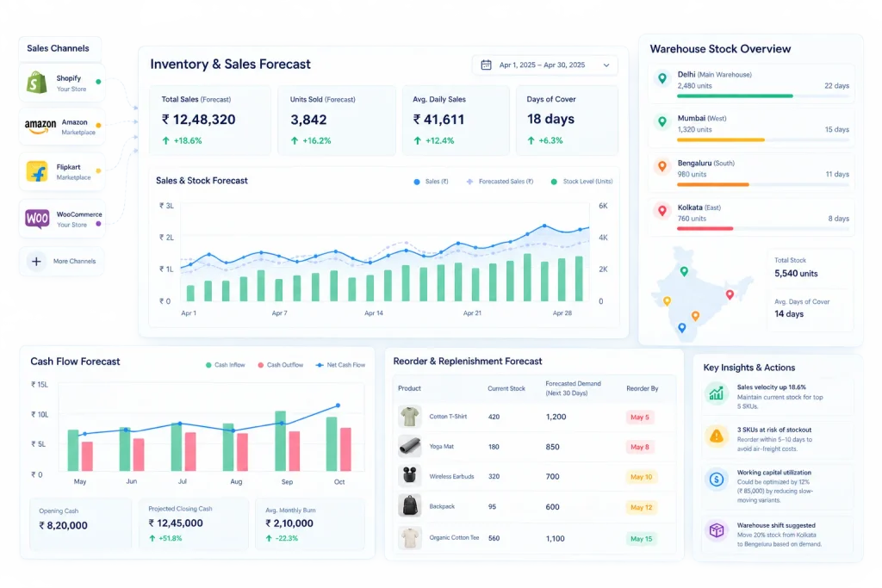Click the green map pin on India map
The width and height of the screenshot is (882, 588).
684,271
